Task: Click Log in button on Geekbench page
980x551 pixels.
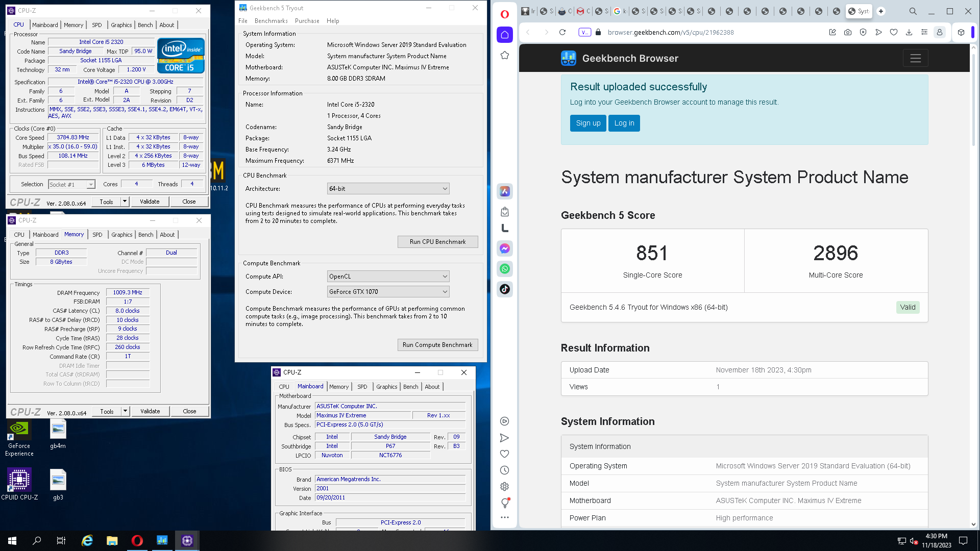Action: pyautogui.click(x=624, y=123)
